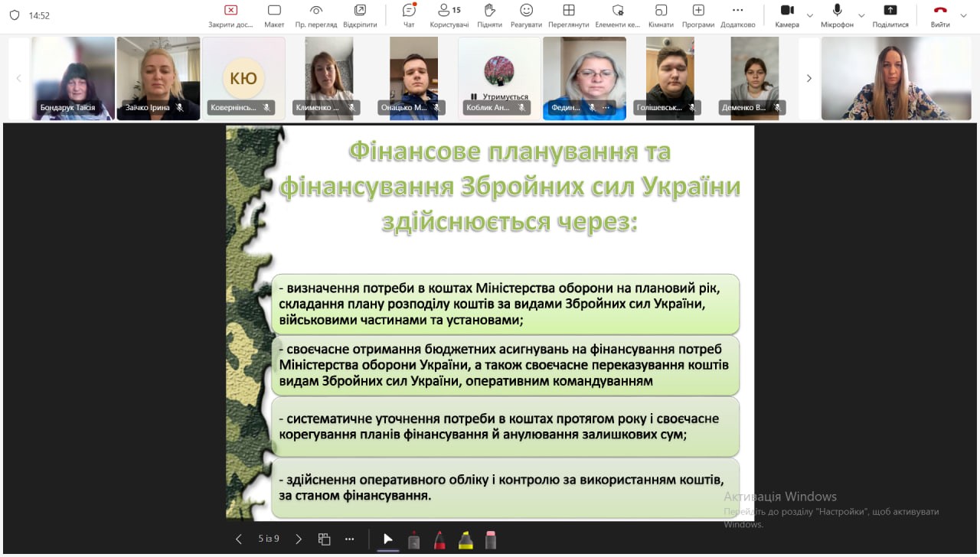Stop presenting via Закрити доступ button

click(230, 15)
